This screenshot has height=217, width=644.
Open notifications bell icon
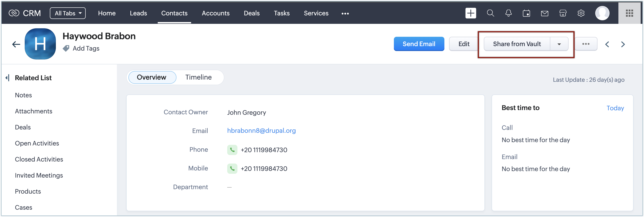(x=508, y=13)
